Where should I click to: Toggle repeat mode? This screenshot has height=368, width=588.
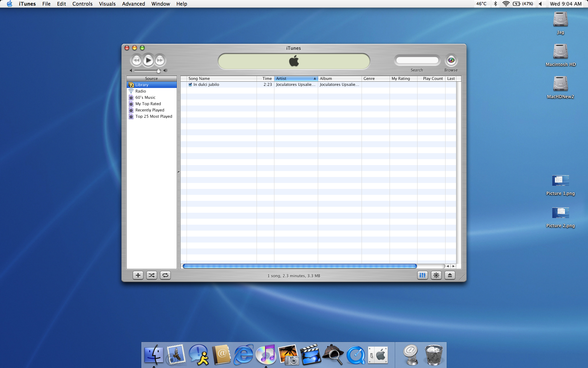click(x=165, y=275)
